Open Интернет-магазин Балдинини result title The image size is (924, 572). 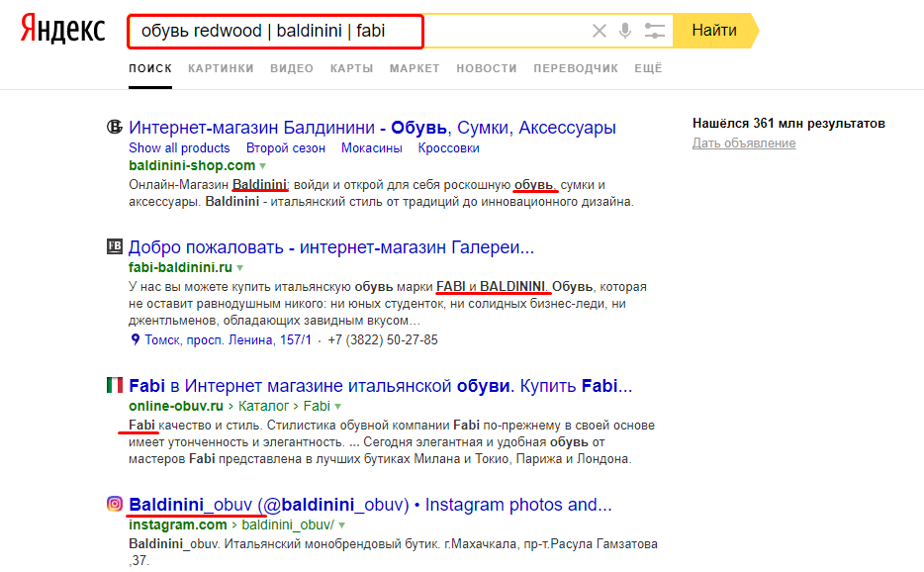click(372, 128)
